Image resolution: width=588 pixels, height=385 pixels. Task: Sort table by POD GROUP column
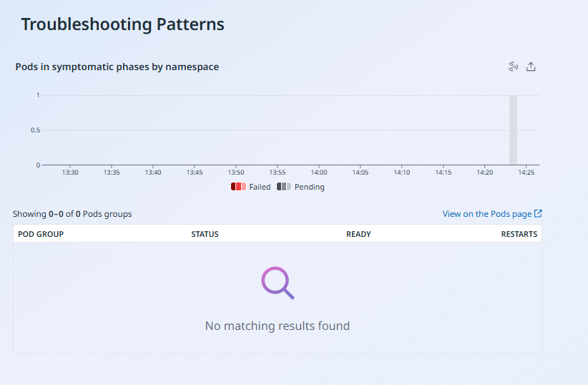coord(41,234)
